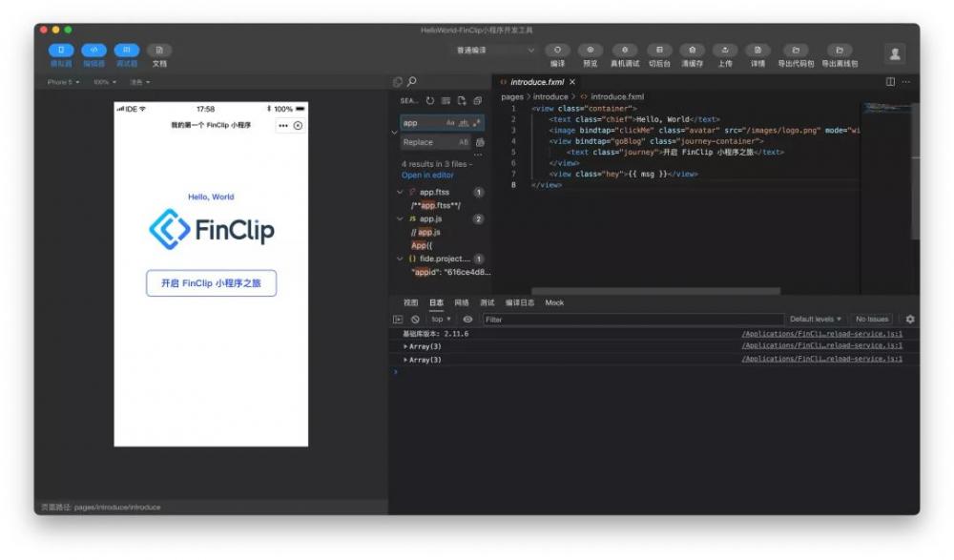Click the 清缓存 clear cache icon
This screenshot has height=560, width=954.
(693, 50)
